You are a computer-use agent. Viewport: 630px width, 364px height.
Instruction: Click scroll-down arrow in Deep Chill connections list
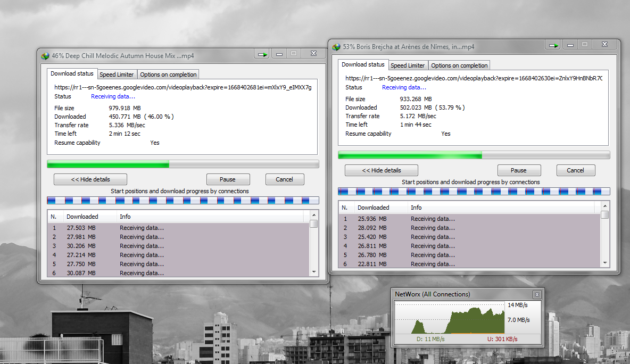click(314, 272)
